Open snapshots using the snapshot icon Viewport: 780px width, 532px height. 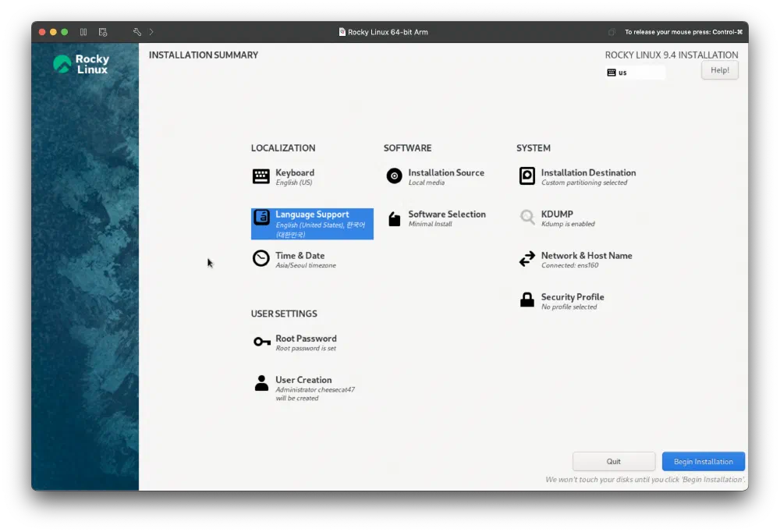[x=102, y=32]
